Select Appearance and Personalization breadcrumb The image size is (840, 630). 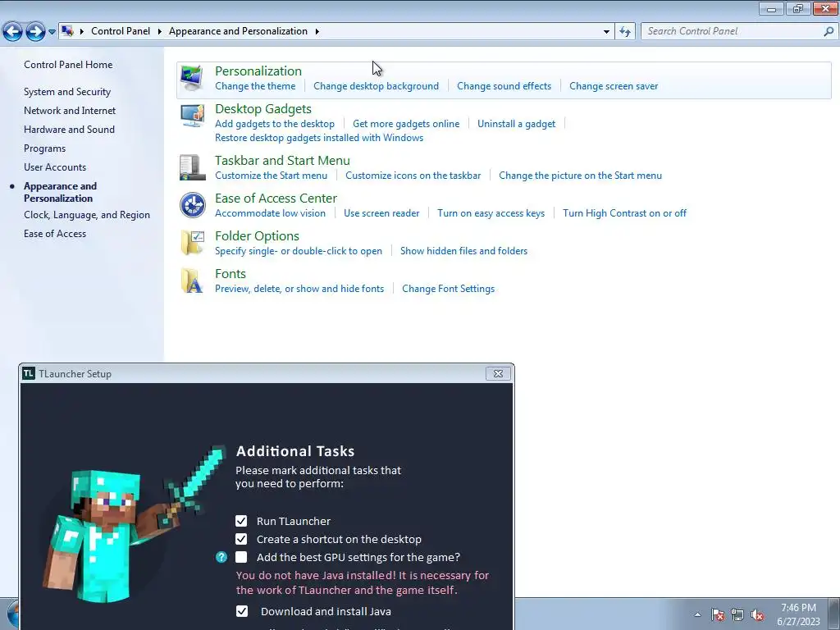point(239,31)
